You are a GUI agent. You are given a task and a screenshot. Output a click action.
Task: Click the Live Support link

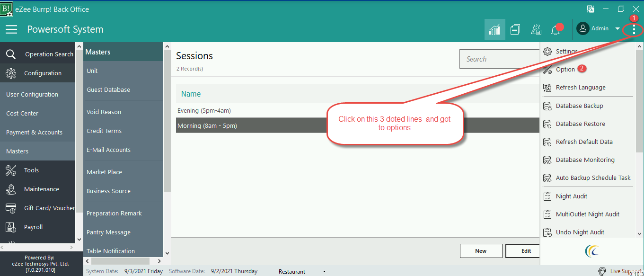pyautogui.click(x=626, y=271)
